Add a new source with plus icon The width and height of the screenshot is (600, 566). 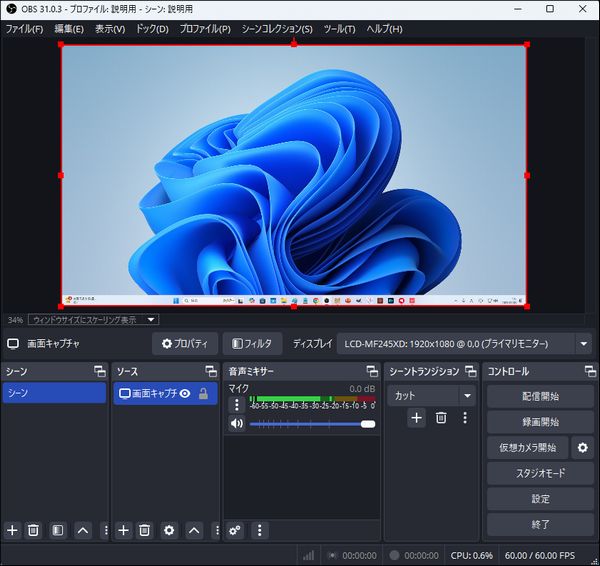tap(123, 530)
